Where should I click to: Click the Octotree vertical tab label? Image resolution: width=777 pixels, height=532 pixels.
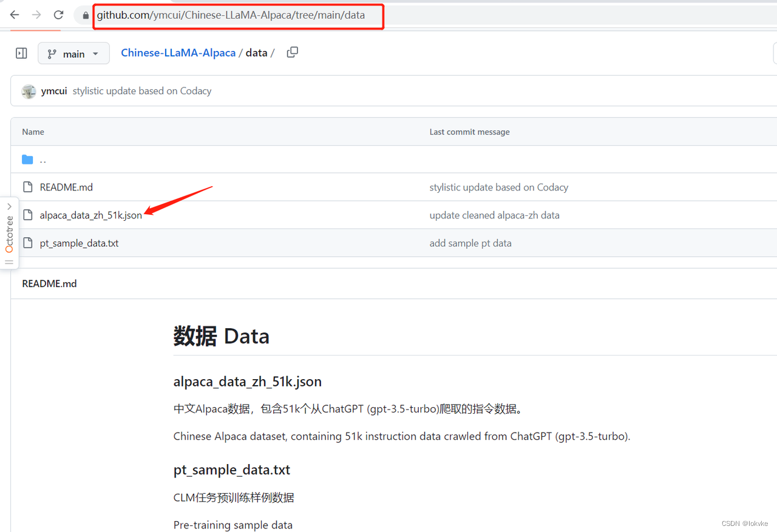(9, 234)
